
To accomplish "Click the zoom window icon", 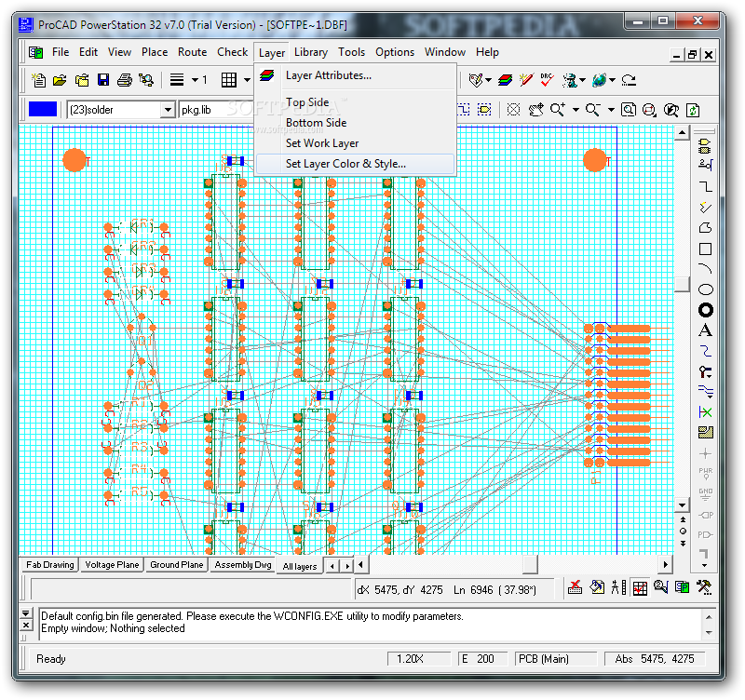I will pos(628,110).
